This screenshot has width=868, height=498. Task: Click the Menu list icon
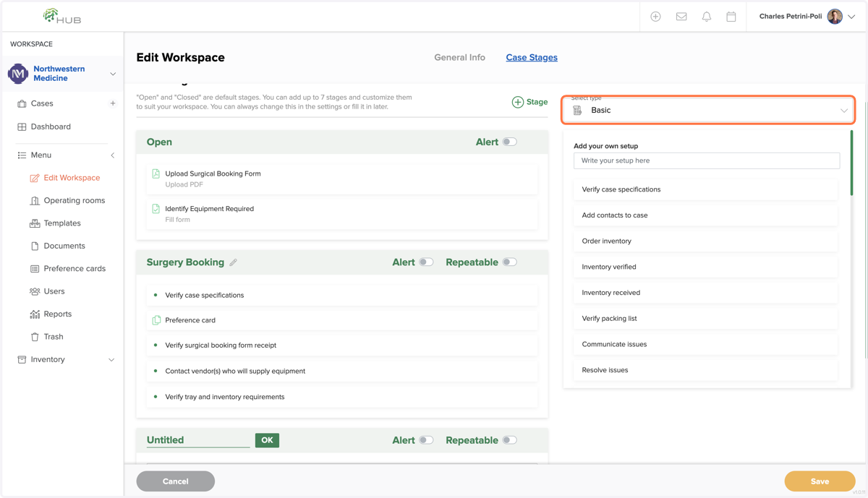point(22,155)
